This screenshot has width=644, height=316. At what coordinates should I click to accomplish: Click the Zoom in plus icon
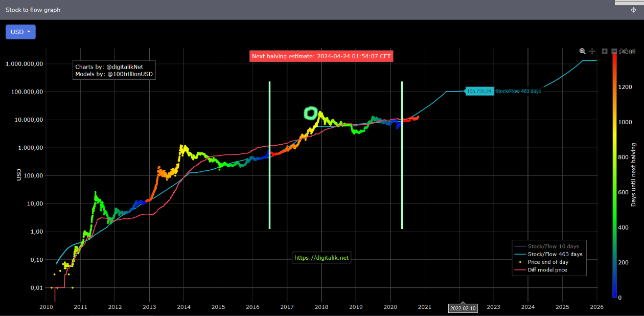tap(605, 51)
